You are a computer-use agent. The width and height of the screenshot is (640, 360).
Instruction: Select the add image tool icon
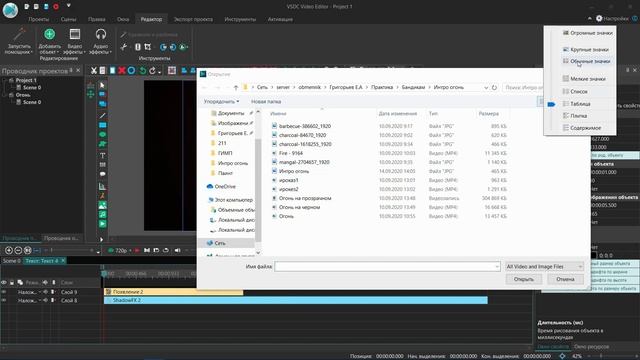coord(102,205)
